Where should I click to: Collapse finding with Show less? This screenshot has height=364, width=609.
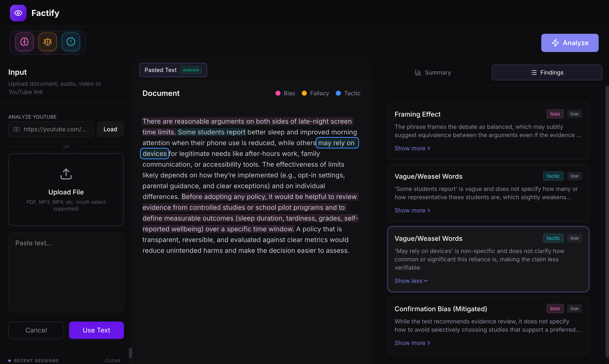coord(411,281)
